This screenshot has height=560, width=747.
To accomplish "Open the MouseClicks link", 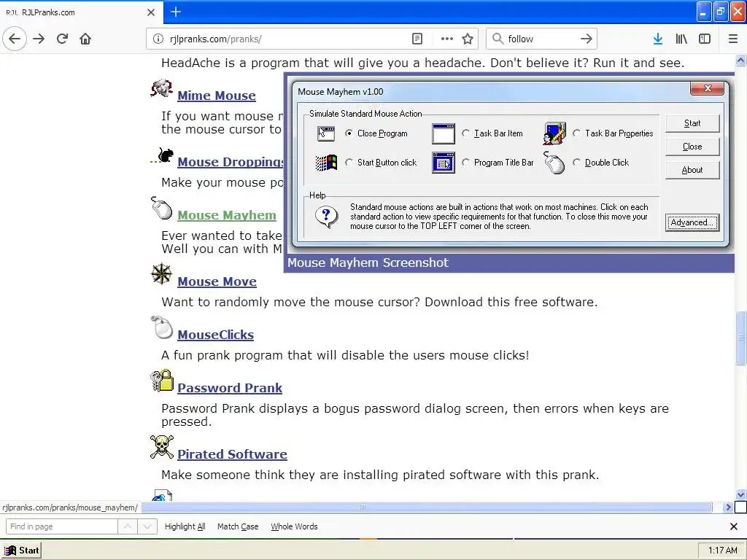I will 216,335.
